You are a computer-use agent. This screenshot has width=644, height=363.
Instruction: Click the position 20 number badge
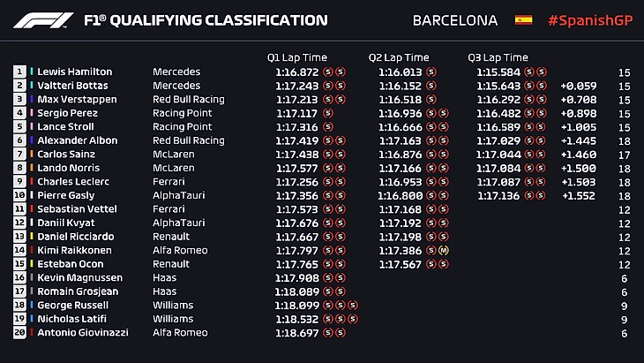click(19, 333)
